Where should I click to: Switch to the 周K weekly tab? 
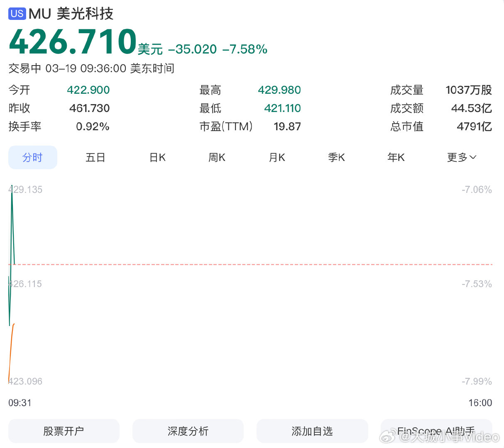(x=216, y=157)
